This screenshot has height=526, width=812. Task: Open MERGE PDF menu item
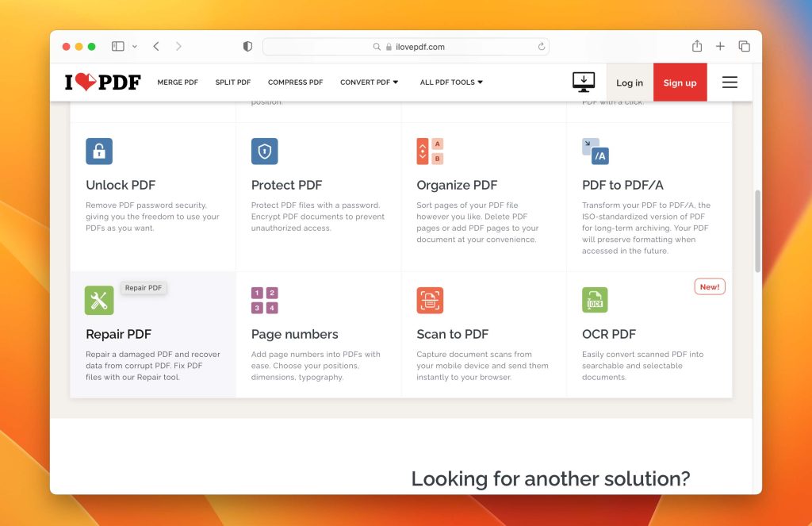[178, 82]
